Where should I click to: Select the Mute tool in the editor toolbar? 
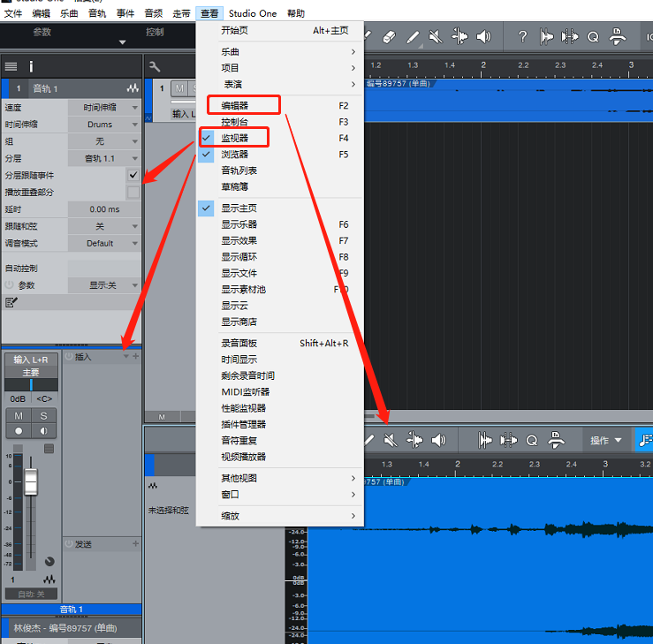(391, 440)
